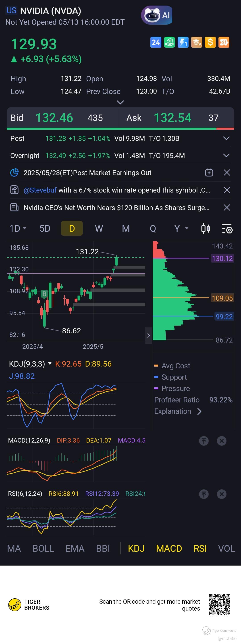Tap the green B buy marker on chart
241x644 pixels.
click(x=44, y=294)
